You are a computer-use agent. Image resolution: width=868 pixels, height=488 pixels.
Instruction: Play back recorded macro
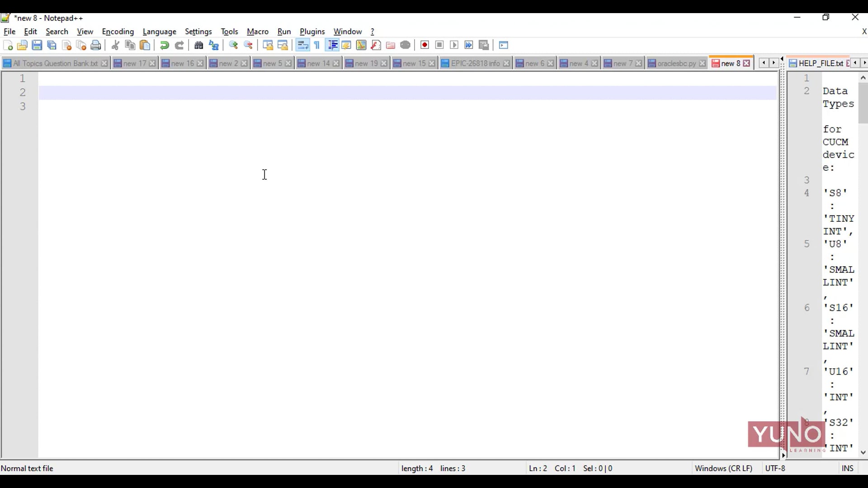454,45
